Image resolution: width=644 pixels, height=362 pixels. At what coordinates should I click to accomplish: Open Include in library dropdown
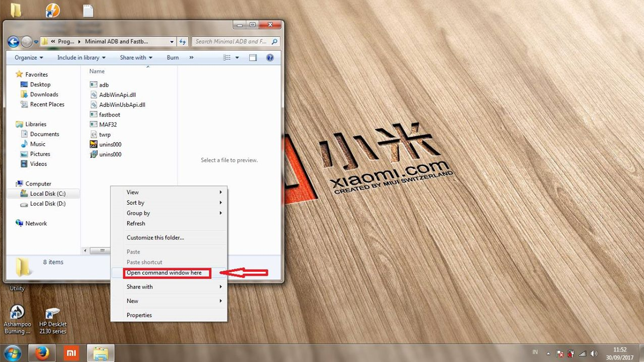pos(81,57)
